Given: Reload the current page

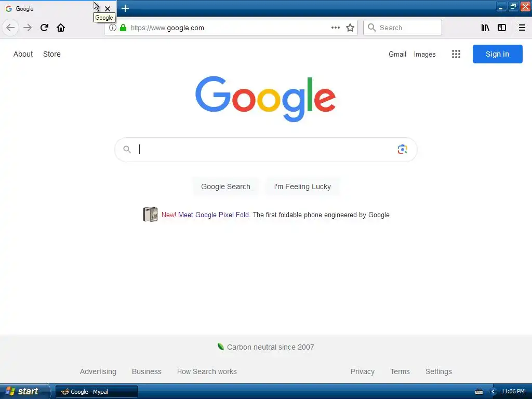Looking at the screenshot, I should coord(44,28).
